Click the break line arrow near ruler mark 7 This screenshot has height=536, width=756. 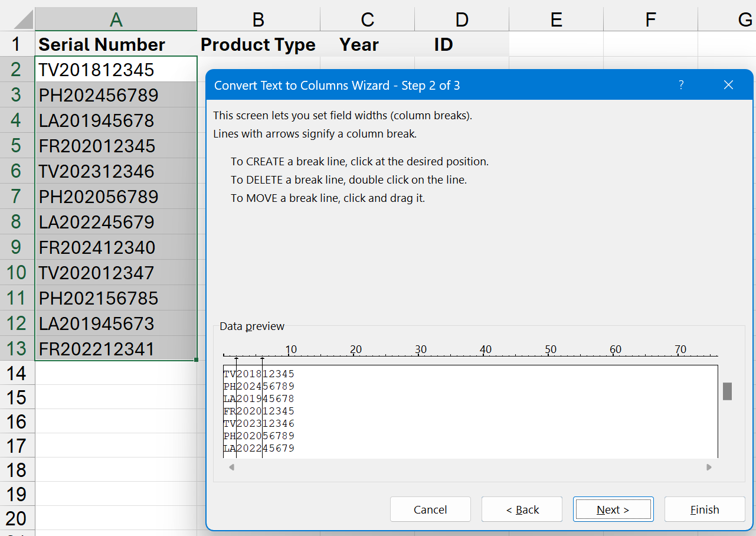[x=262, y=359]
